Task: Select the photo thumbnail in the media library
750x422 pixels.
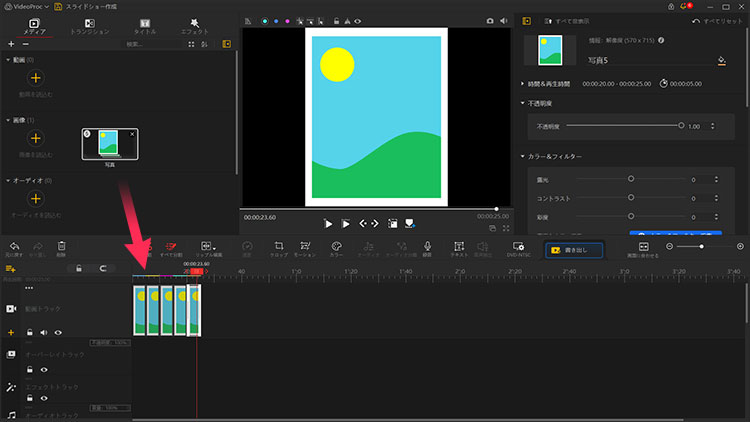Action: point(109,143)
